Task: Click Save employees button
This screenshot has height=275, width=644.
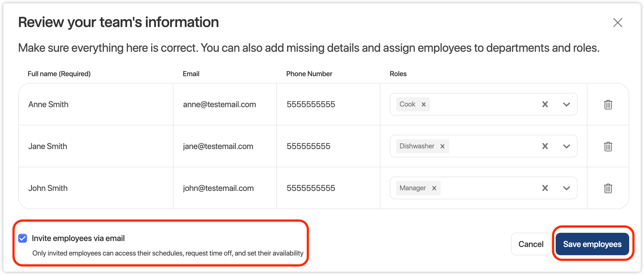Action: pyautogui.click(x=592, y=244)
